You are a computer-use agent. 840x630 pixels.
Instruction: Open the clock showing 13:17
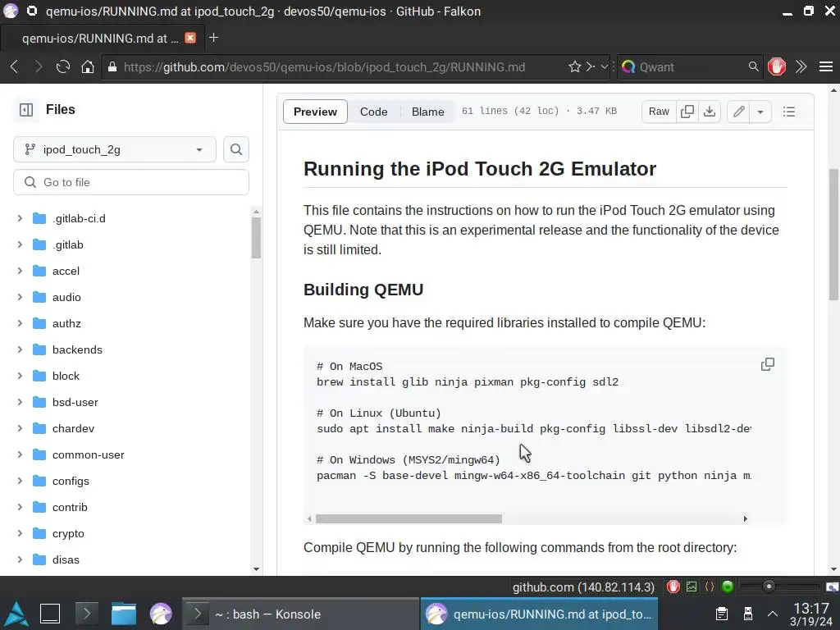[811, 614]
